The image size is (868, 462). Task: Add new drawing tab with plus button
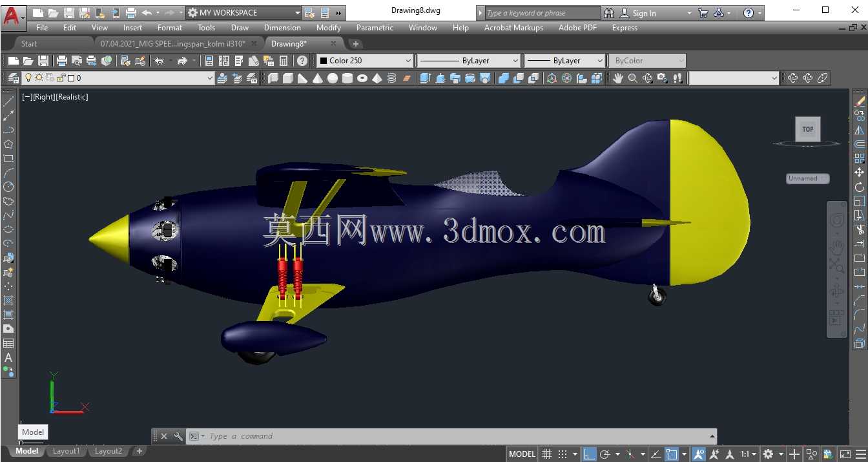pos(355,44)
